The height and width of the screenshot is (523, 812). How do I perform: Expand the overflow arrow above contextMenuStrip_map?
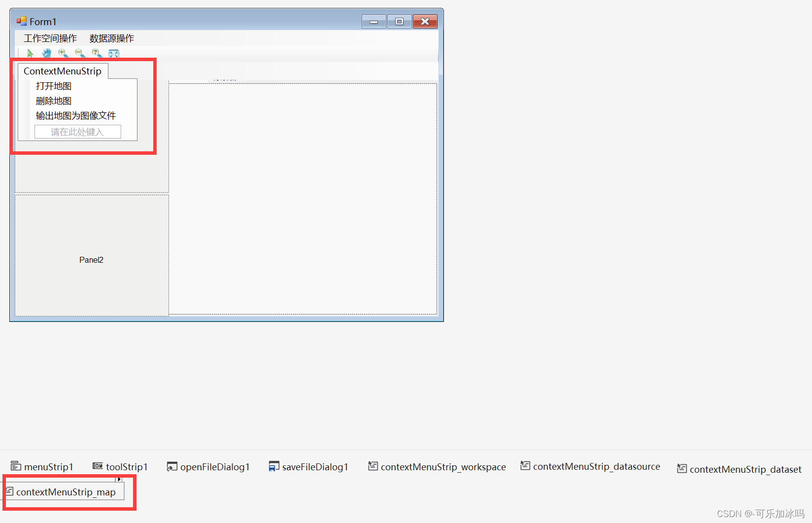119,479
